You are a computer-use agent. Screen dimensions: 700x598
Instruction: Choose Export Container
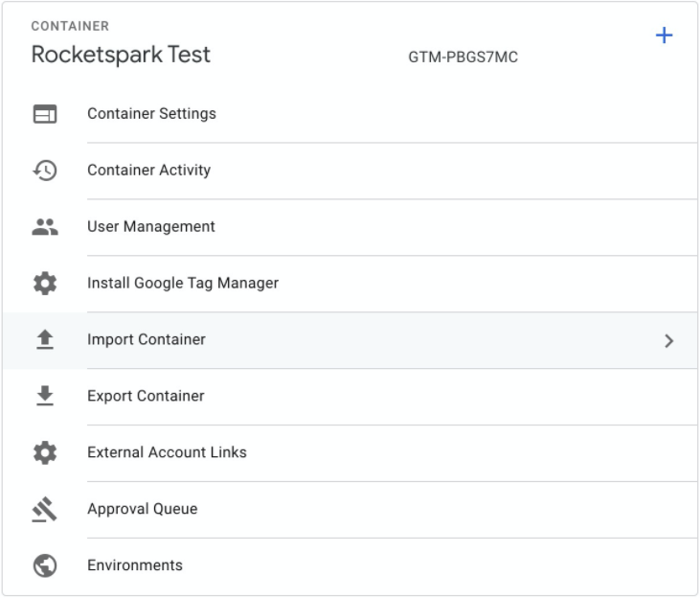point(350,397)
